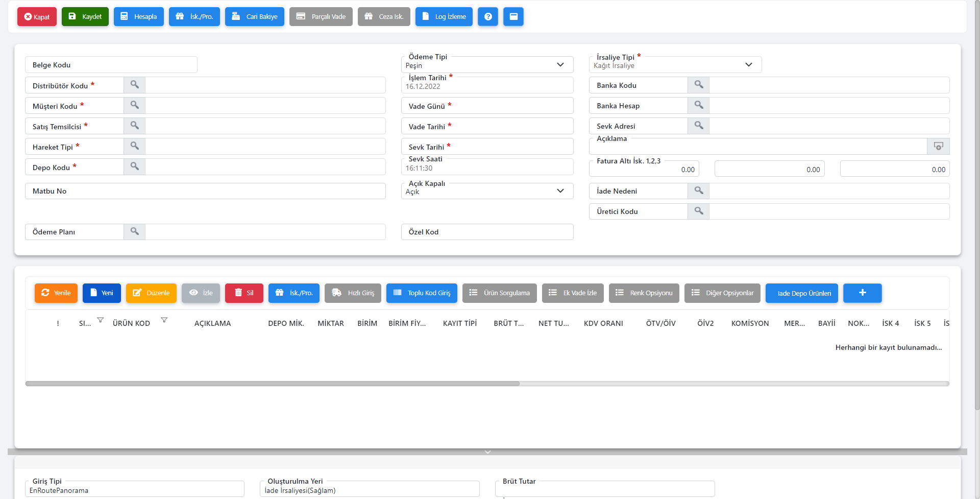Open Toplu Kod Giriş
Image resolution: width=980 pixels, height=499 pixels.
click(422, 293)
